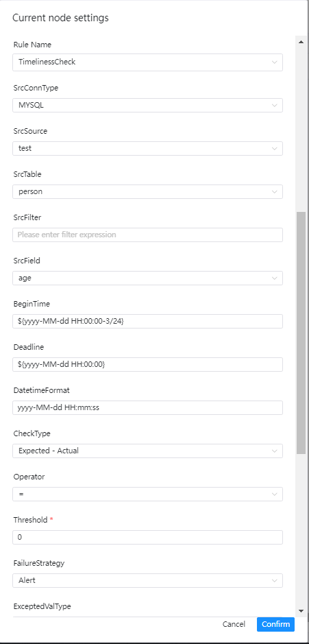The image size is (309, 644).
Task: Click the Threshold input field
Action: coord(147,537)
